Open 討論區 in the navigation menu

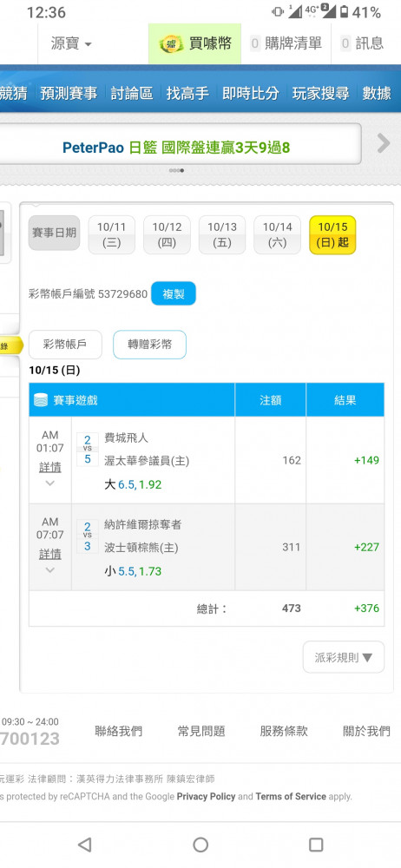132,93
